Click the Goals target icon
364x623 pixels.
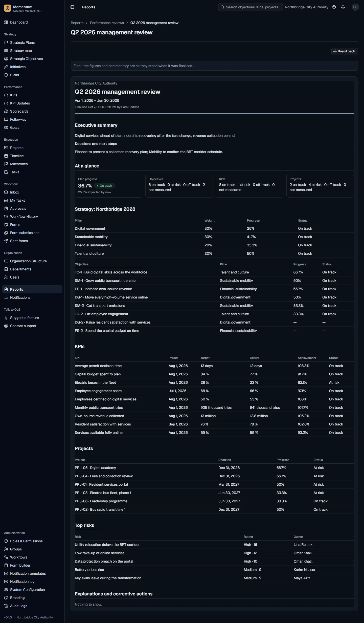point(6,127)
